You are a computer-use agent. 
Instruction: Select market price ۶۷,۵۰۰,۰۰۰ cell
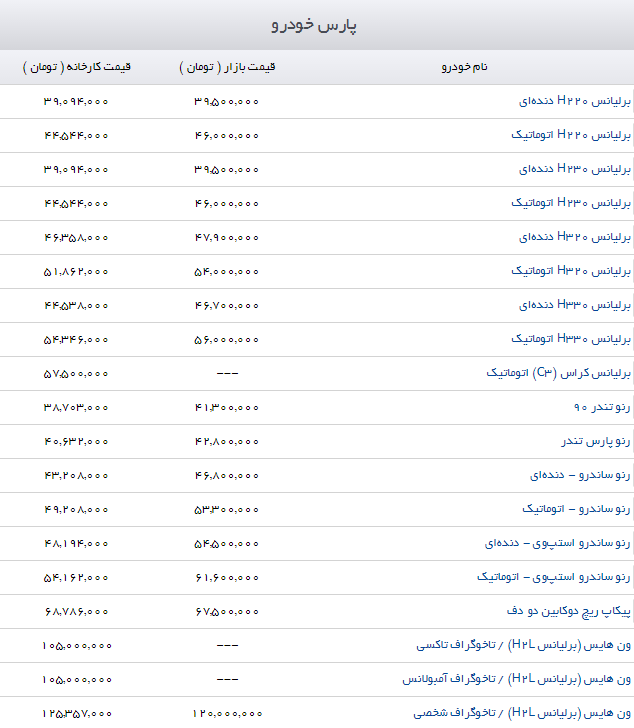tap(226, 612)
